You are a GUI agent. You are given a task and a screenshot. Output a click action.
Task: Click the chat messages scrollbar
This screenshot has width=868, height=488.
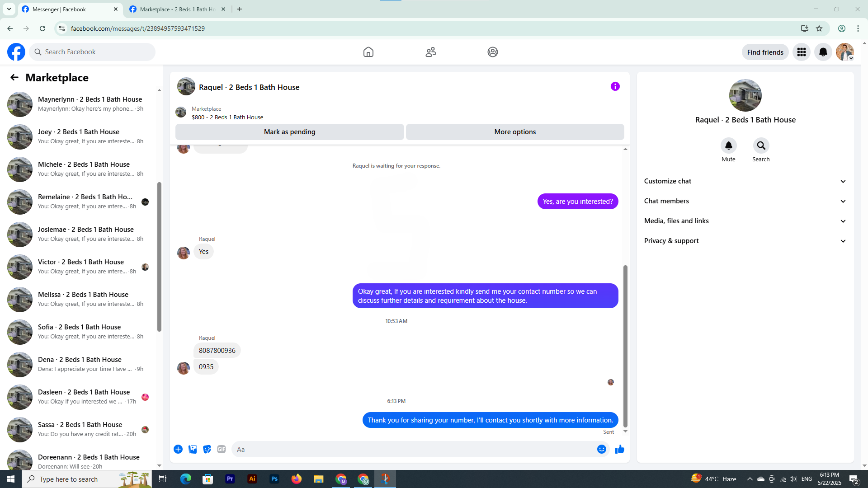[625, 346]
